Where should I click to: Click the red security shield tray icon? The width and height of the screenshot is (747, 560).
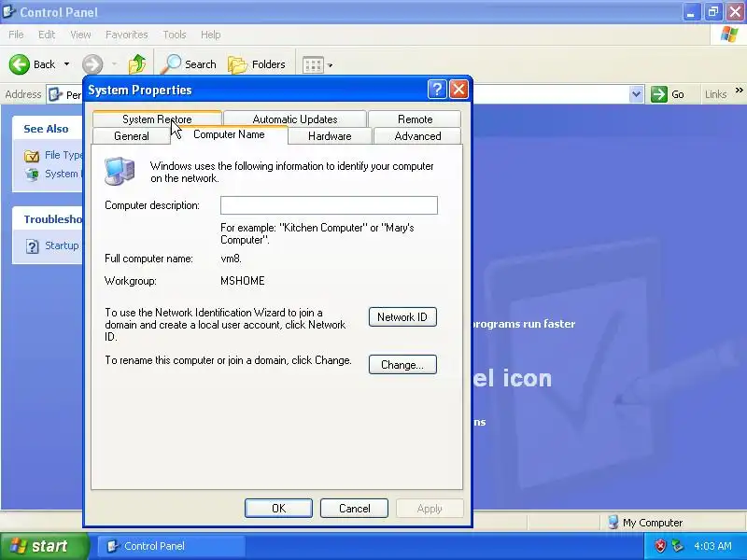(x=660, y=546)
